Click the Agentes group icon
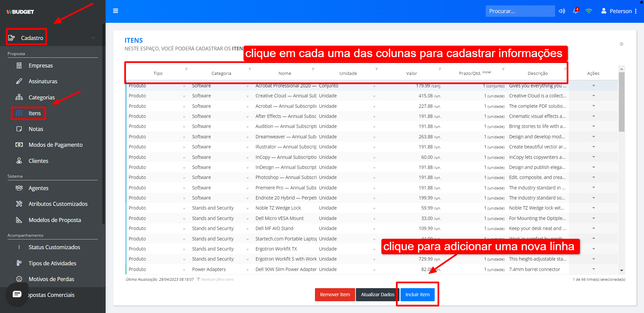 pos(19,188)
